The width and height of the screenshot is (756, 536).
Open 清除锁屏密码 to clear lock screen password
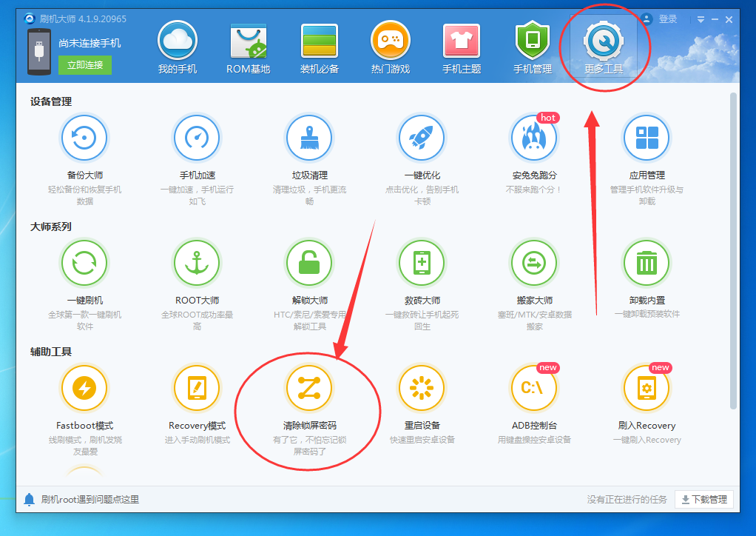point(308,387)
